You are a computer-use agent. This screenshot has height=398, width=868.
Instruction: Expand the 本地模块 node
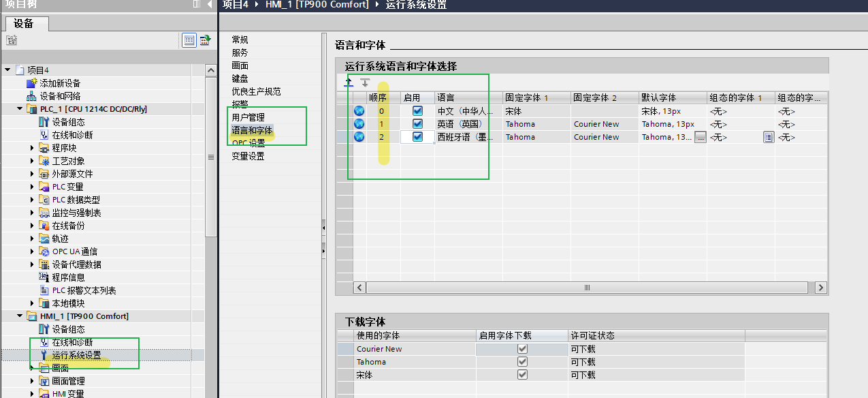32,303
